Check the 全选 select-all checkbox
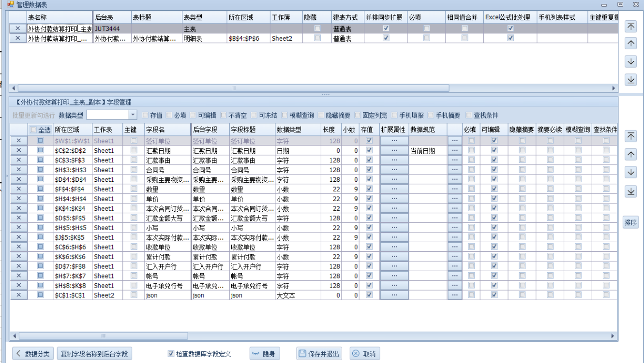644x363 pixels. coord(33,130)
